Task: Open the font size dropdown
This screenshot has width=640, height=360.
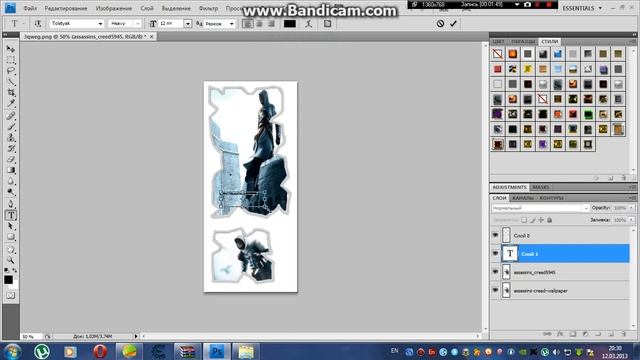Action: click(188, 24)
